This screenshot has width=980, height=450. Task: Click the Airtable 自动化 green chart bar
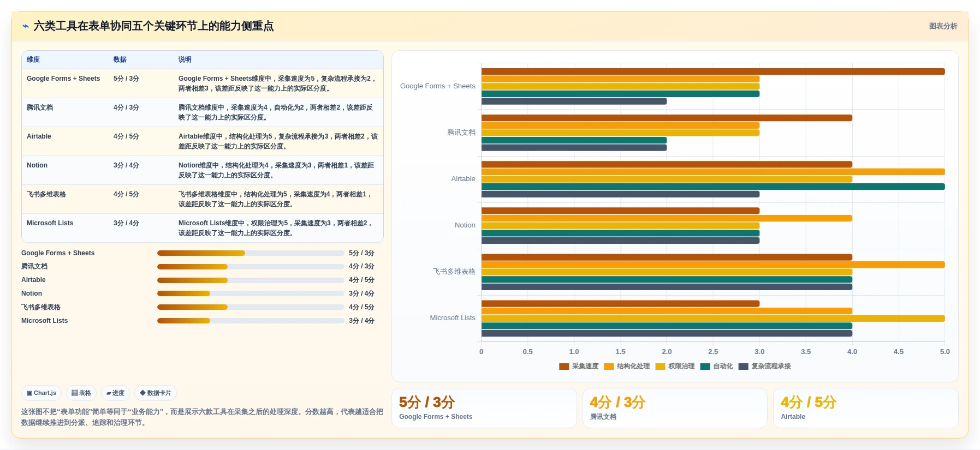713,187
